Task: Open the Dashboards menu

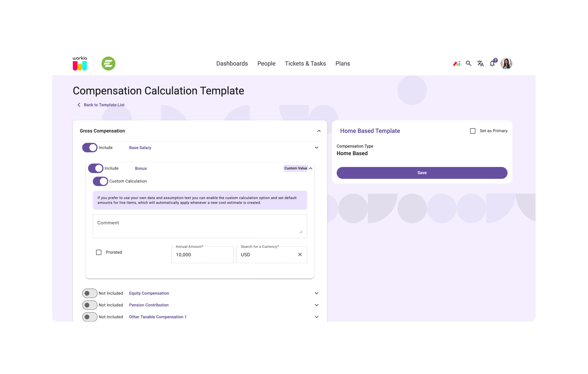Action: tap(232, 63)
